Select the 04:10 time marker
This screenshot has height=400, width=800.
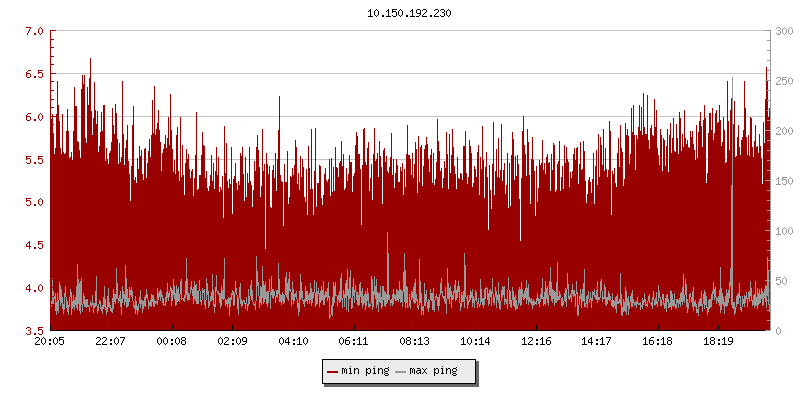pos(293,341)
